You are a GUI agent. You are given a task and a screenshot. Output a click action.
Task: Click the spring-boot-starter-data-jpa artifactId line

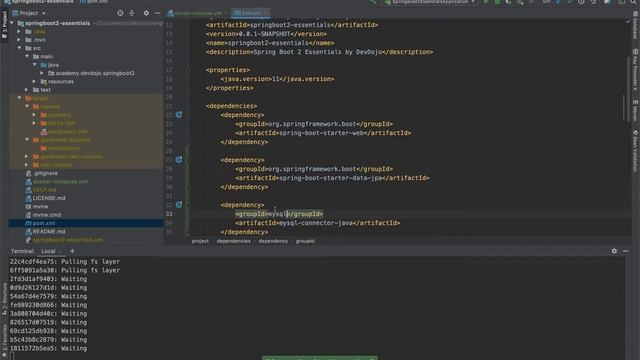332,178
